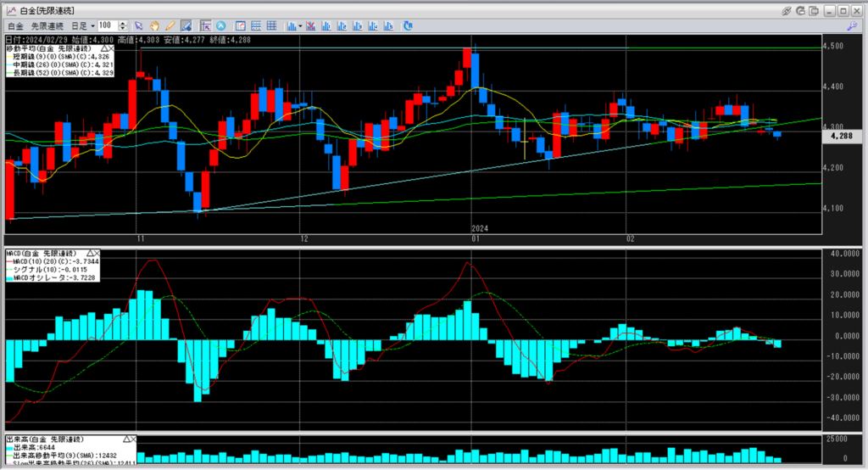Choose the orange pencil drawing tool

[170, 26]
